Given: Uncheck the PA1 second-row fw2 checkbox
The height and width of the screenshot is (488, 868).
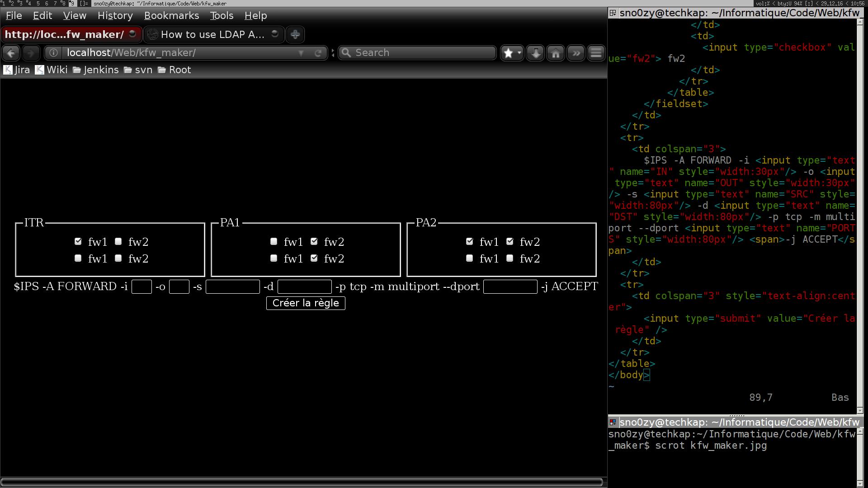Looking at the screenshot, I should click(x=314, y=258).
